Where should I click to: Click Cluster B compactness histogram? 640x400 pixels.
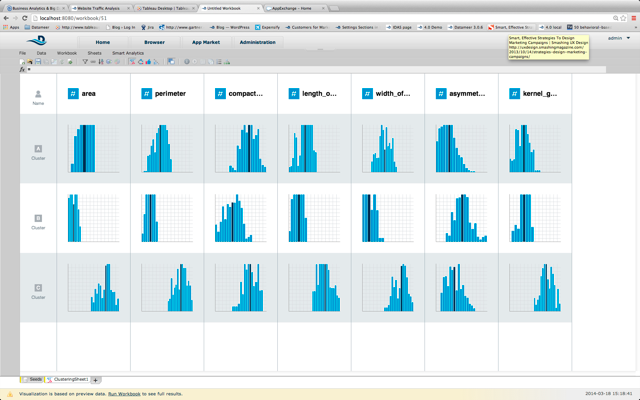click(241, 218)
